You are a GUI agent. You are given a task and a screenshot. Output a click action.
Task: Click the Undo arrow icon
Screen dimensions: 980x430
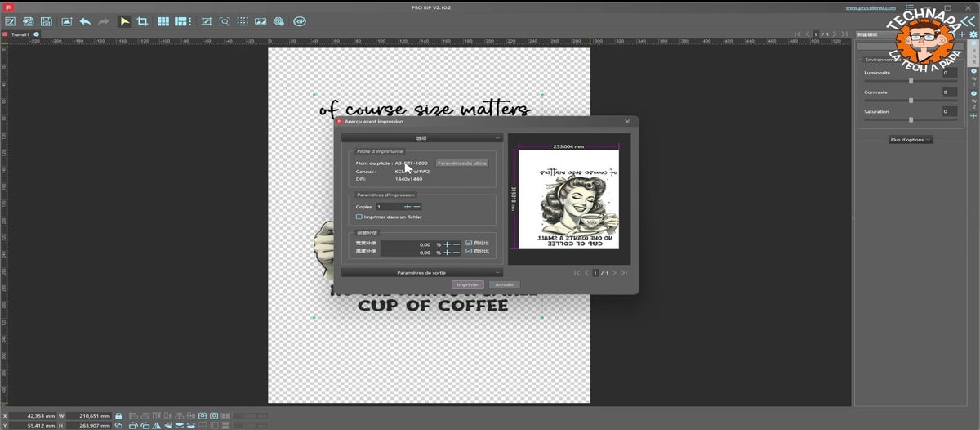pos(85,21)
